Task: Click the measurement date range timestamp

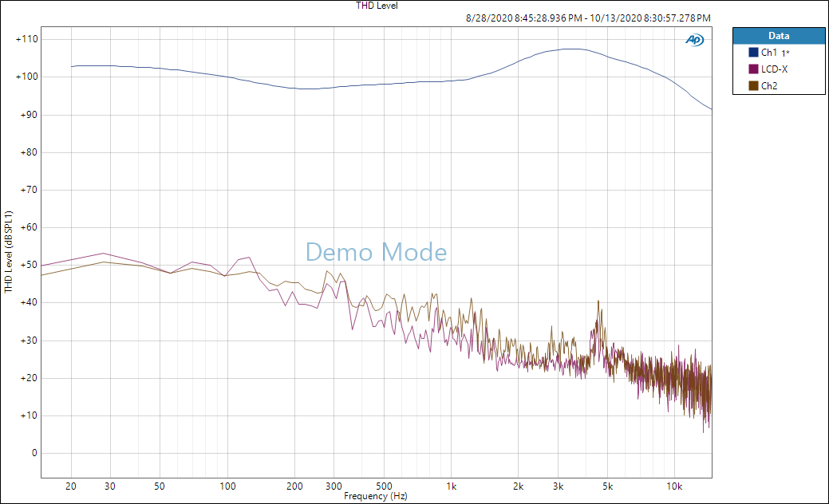Action: point(588,18)
